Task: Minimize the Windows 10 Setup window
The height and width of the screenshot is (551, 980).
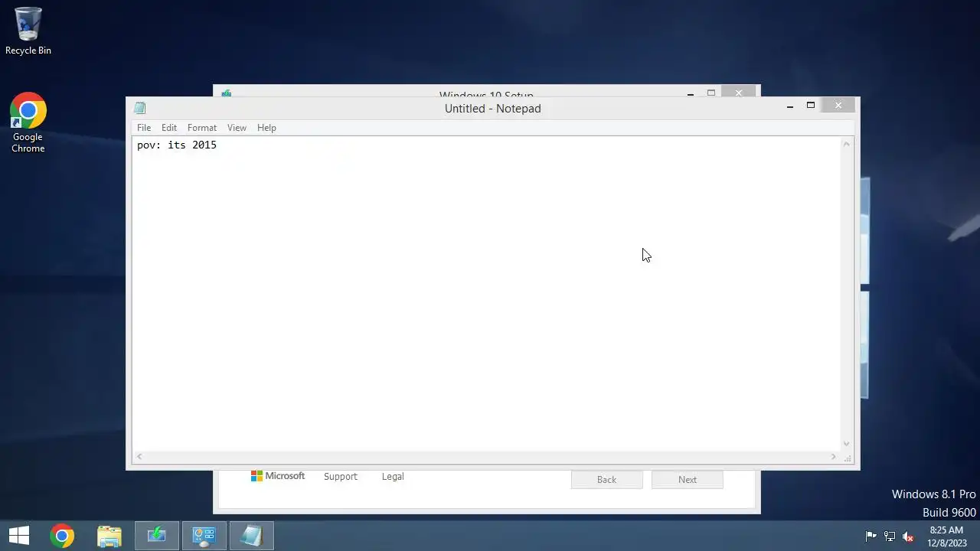Action: [x=691, y=93]
